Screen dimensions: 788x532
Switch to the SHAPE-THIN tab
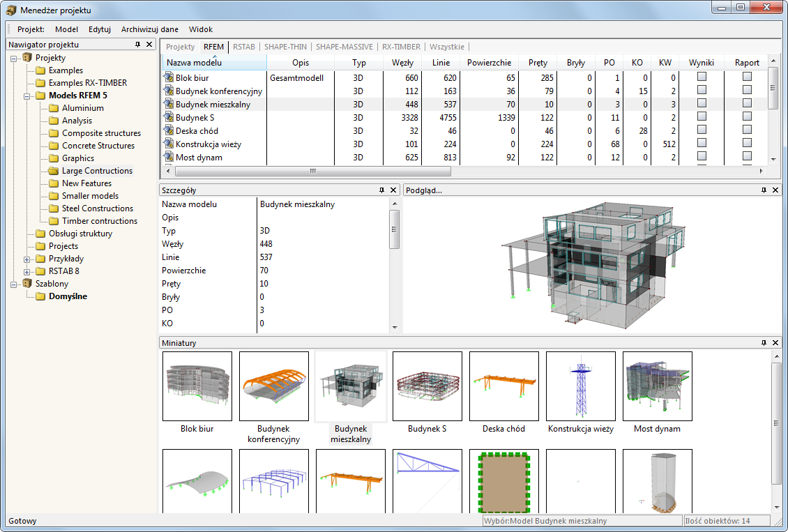[x=285, y=47]
